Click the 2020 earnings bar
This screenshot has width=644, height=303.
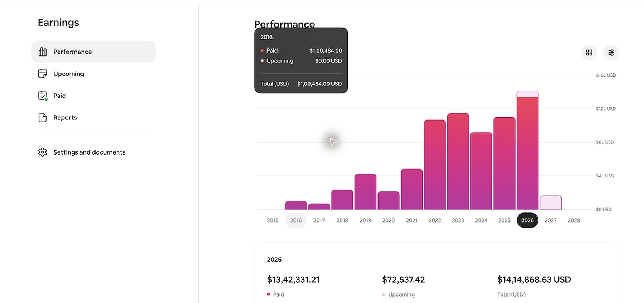[x=389, y=201]
